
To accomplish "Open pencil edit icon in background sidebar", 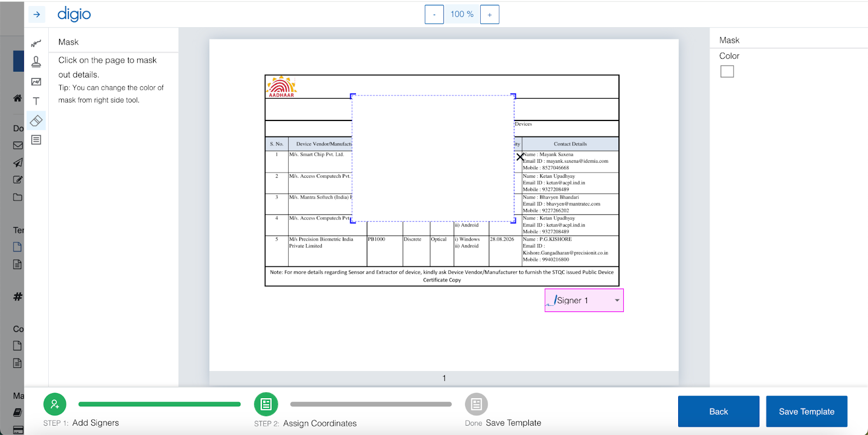I will 18,180.
